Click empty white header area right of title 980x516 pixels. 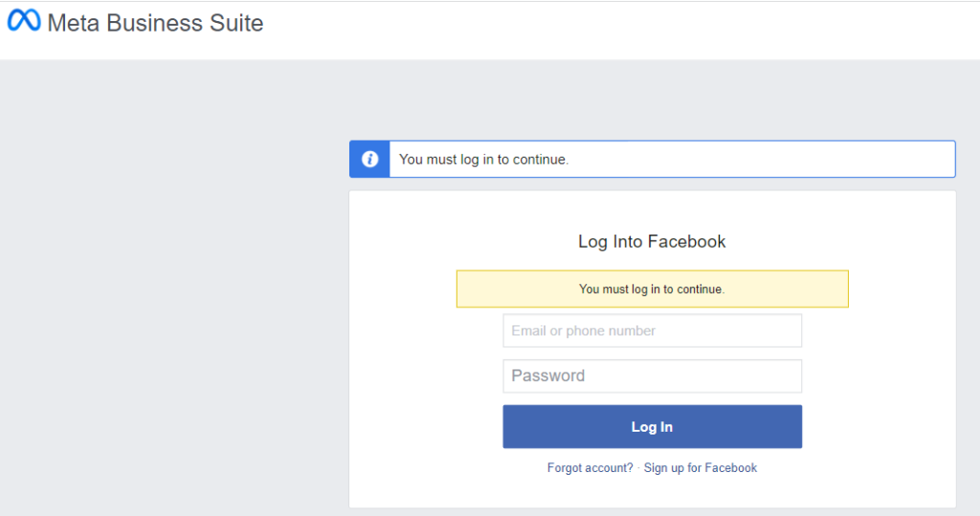click(x=622, y=27)
